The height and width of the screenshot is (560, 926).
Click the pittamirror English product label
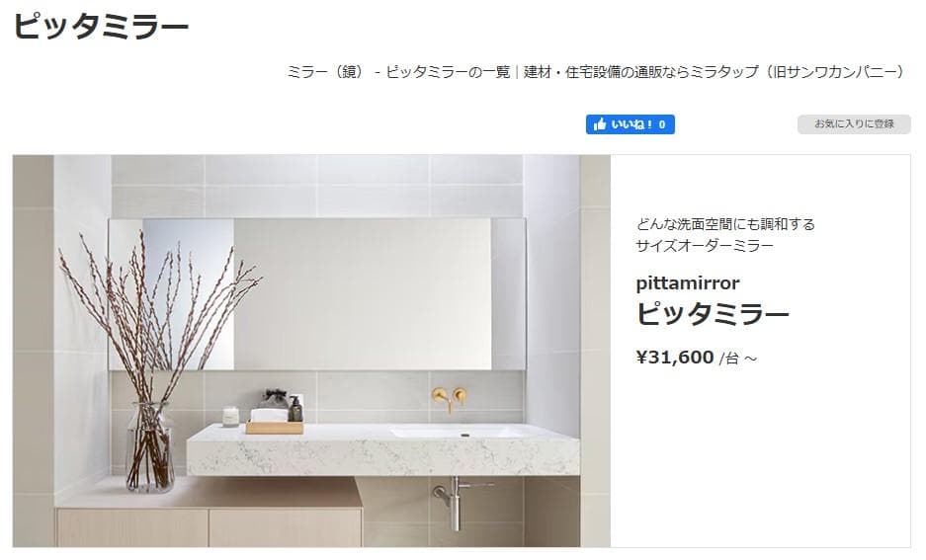point(688,283)
